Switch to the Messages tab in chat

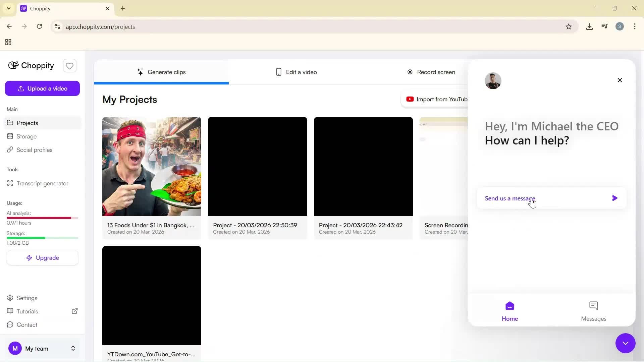click(593, 310)
